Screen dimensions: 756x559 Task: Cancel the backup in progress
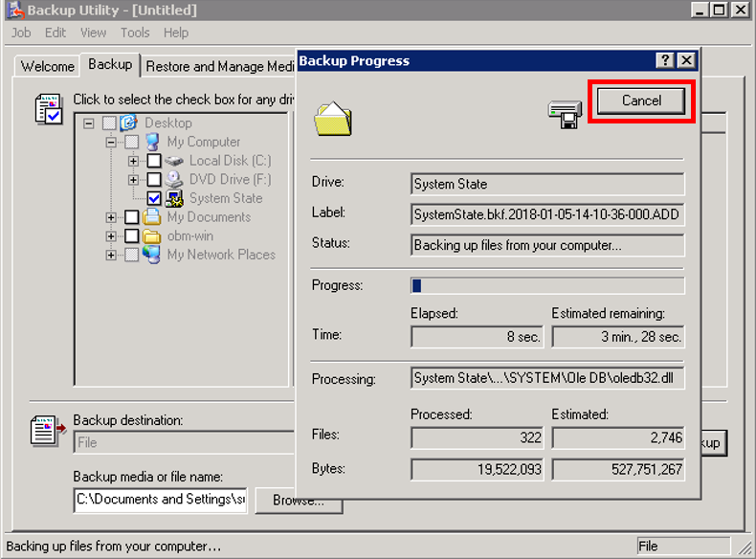click(641, 101)
